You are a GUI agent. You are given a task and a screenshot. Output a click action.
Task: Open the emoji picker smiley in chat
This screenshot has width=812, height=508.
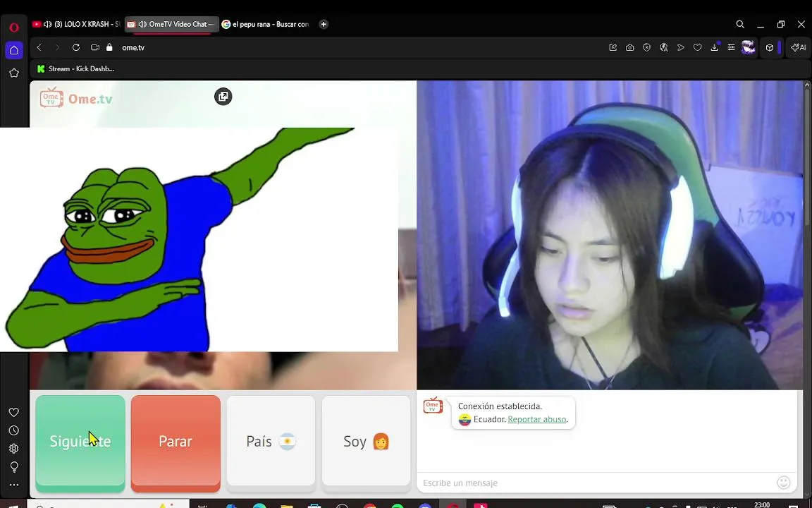click(x=784, y=483)
